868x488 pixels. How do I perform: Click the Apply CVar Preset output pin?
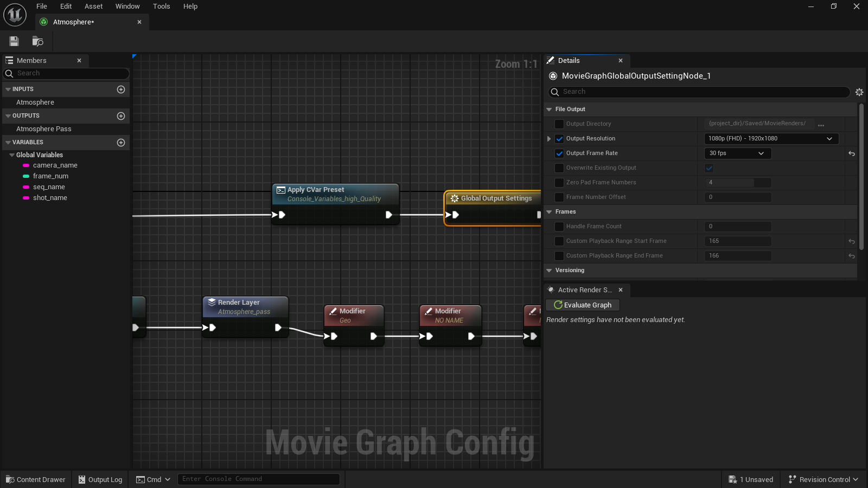coord(388,215)
